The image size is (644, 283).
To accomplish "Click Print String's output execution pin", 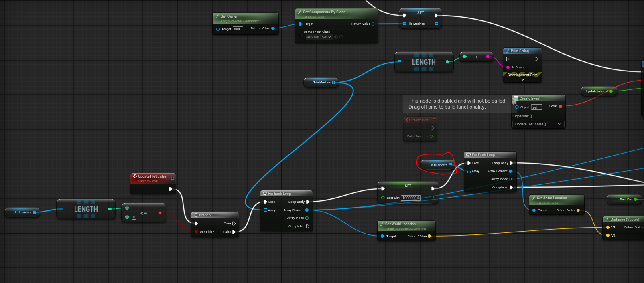I will point(536,59).
